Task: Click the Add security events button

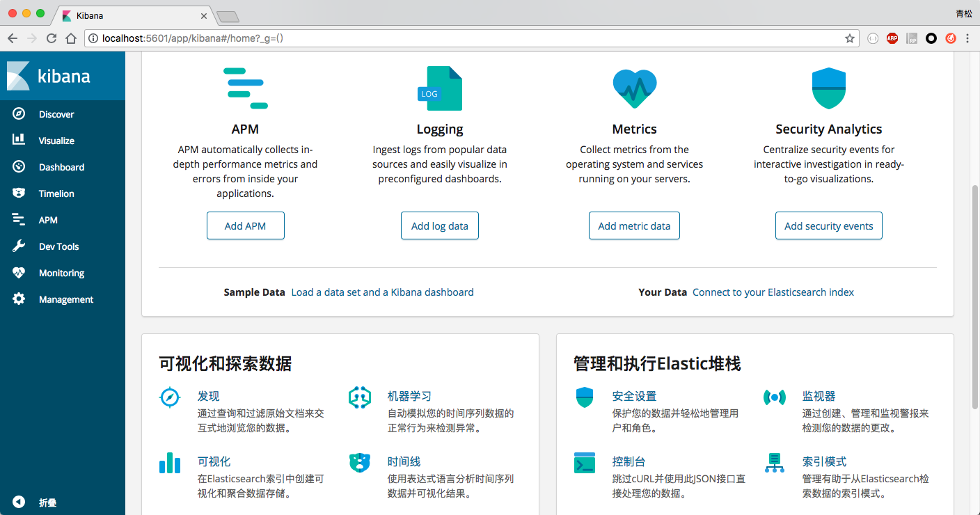Action: 829,225
